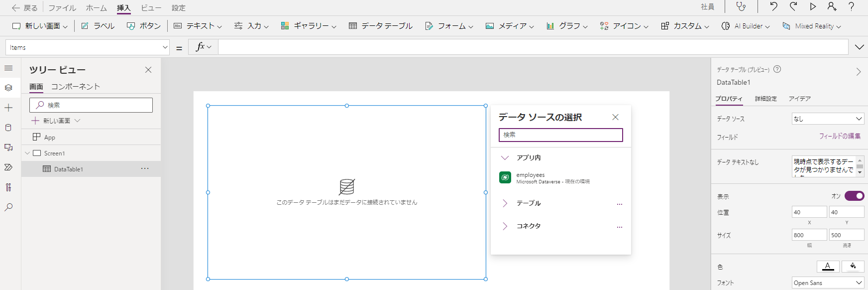Open the Media icon in left rail
This screenshot has width=868, height=290.
click(8, 147)
